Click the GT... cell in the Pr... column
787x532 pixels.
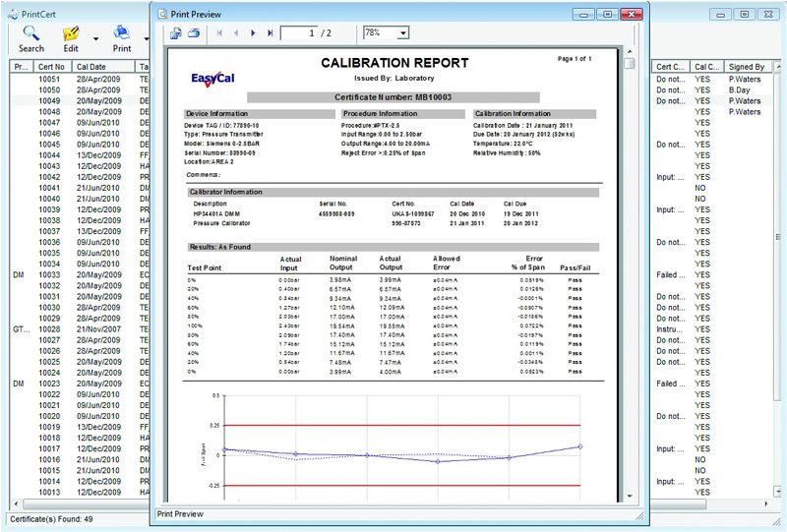(x=19, y=329)
